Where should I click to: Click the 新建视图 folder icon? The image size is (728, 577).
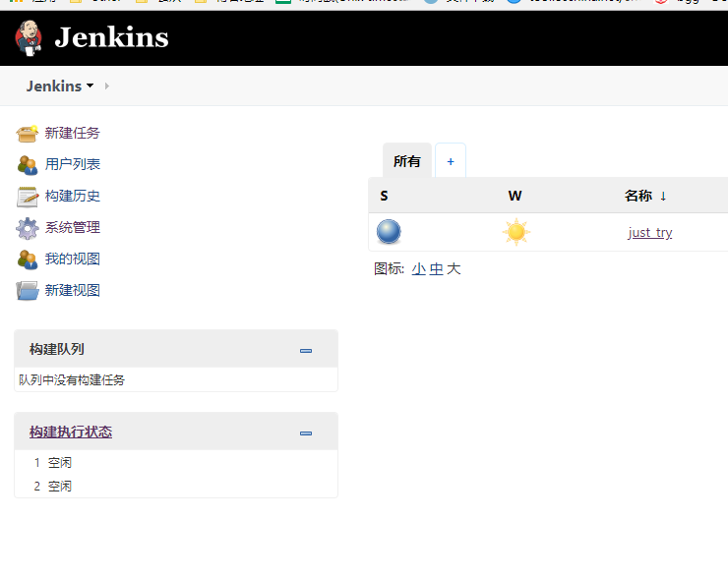28,291
